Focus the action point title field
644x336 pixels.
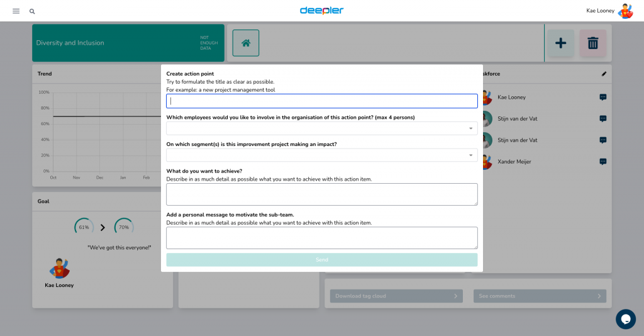pyautogui.click(x=321, y=101)
